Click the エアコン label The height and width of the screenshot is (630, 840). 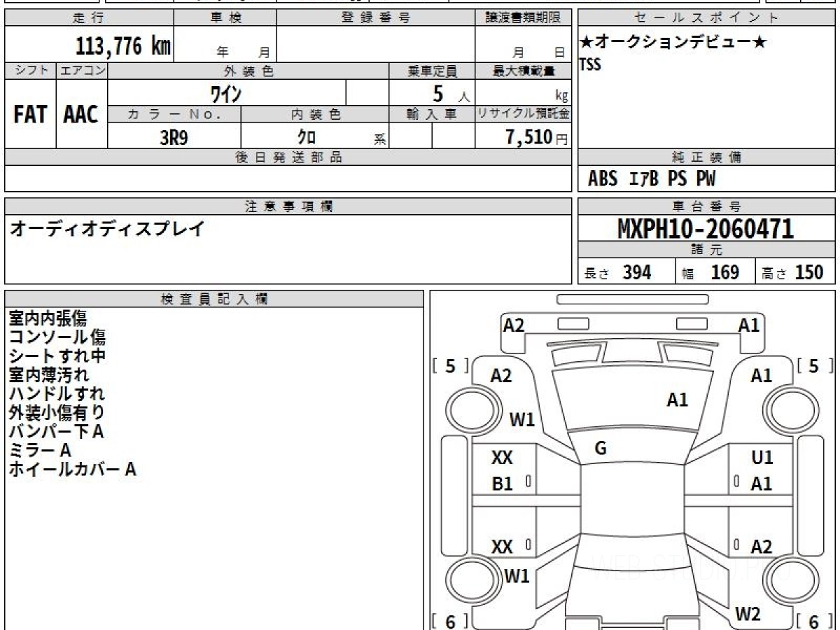[x=82, y=71]
